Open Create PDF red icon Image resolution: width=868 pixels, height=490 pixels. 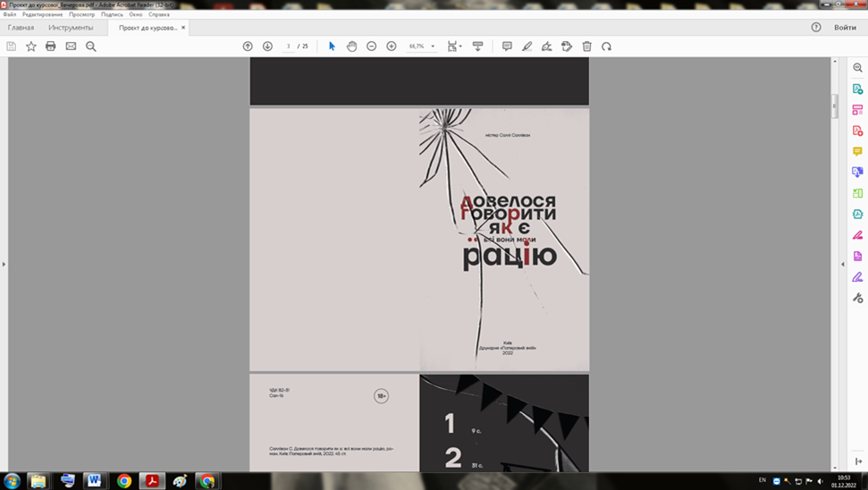[x=857, y=131]
